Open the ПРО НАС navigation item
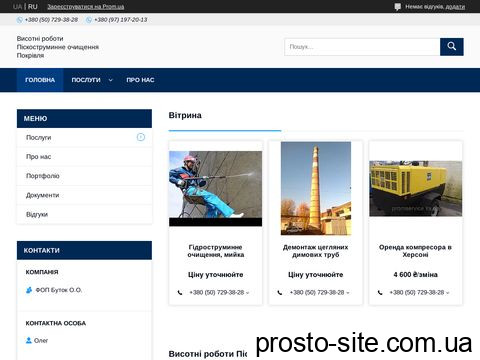The width and height of the screenshot is (480, 360). point(140,80)
